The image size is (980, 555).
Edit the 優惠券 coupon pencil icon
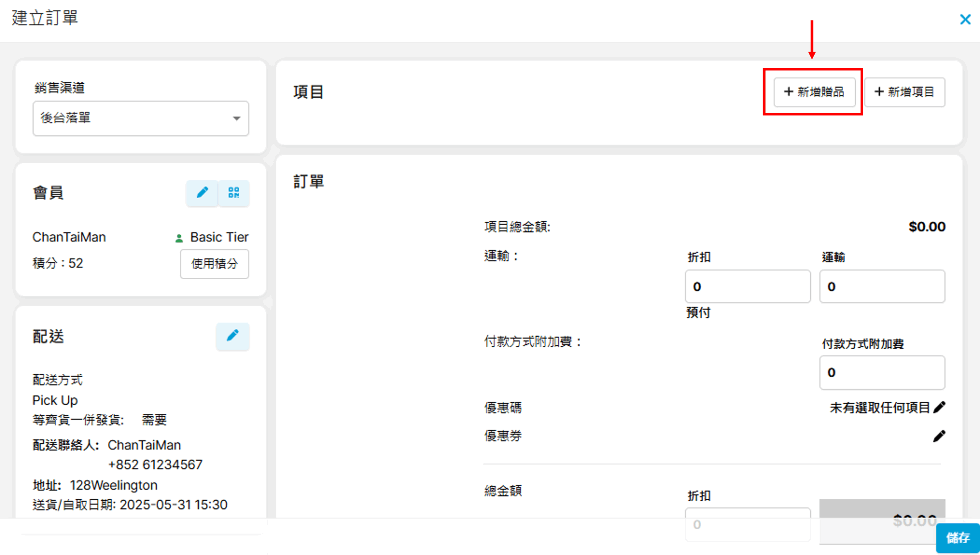(939, 436)
